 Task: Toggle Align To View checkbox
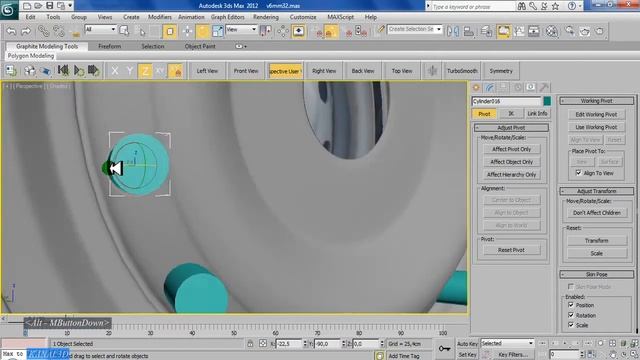pyautogui.click(x=578, y=173)
